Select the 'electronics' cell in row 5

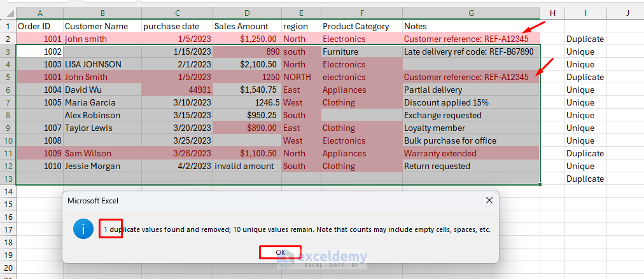pyautogui.click(x=361, y=77)
